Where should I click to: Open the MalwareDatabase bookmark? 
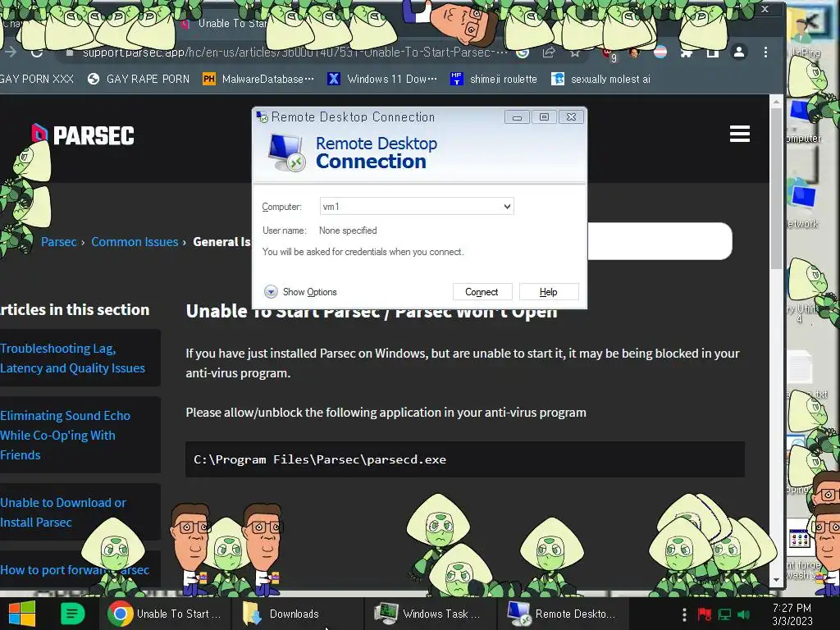coord(258,80)
